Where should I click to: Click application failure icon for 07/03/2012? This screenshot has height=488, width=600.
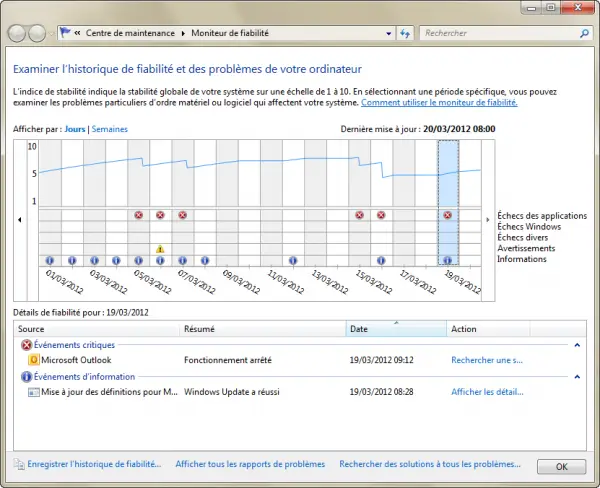point(183,215)
